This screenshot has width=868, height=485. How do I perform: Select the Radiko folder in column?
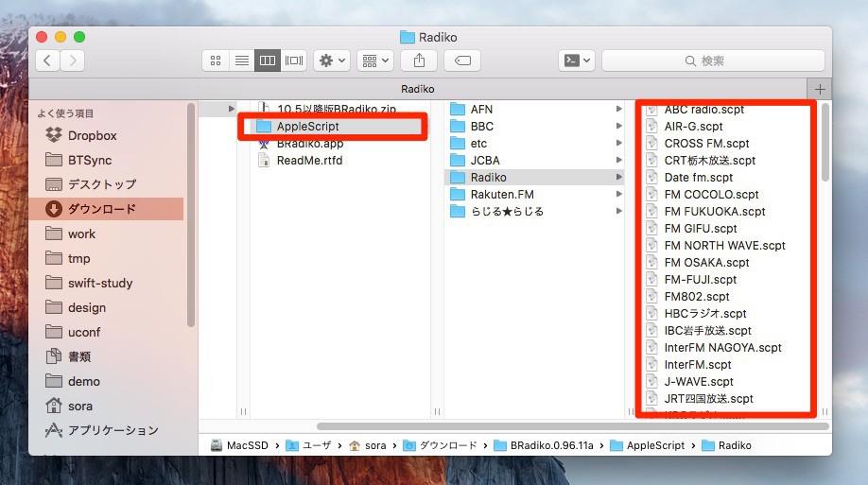534,177
